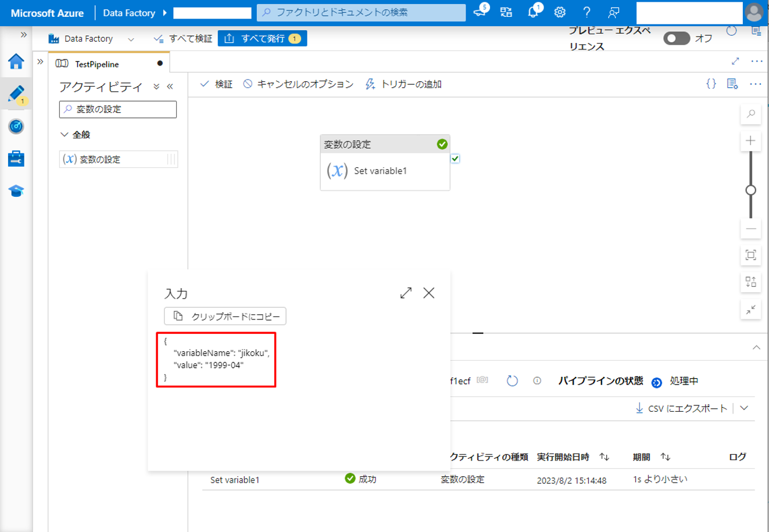Image resolution: width=769 pixels, height=532 pixels.
Task: Open the Data Factory dropdown in toolbar
Action: point(131,39)
